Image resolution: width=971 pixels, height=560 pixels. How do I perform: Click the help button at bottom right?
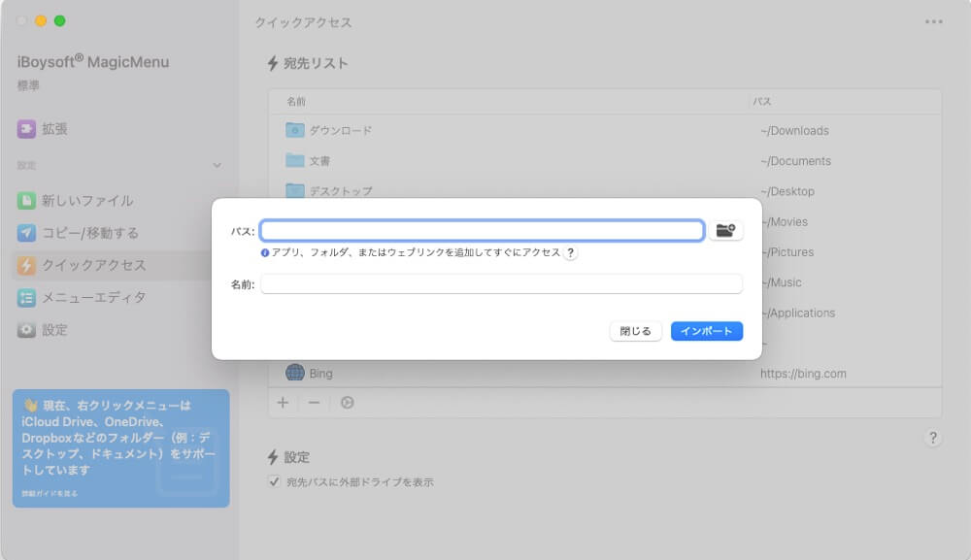(x=932, y=438)
